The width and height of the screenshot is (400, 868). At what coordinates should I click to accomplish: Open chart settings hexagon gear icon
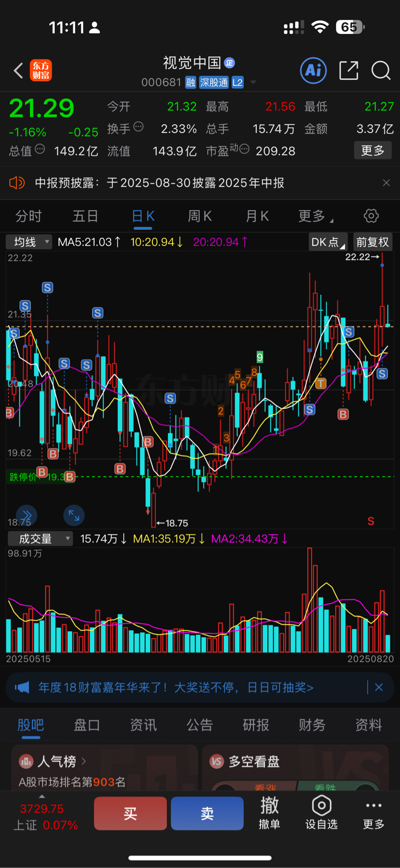tap(371, 216)
